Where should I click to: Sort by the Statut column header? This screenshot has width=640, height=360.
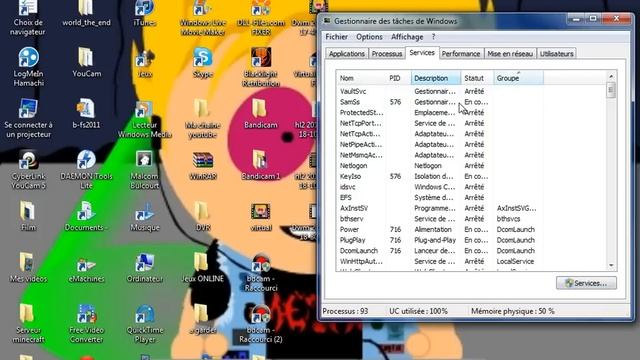(x=477, y=78)
